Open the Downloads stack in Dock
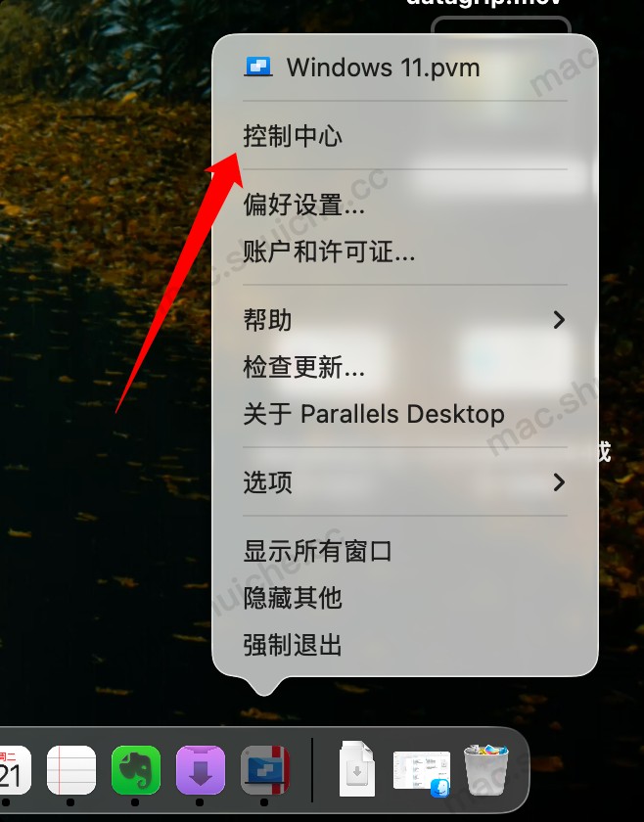This screenshot has height=822, width=644. click(357, 768)
